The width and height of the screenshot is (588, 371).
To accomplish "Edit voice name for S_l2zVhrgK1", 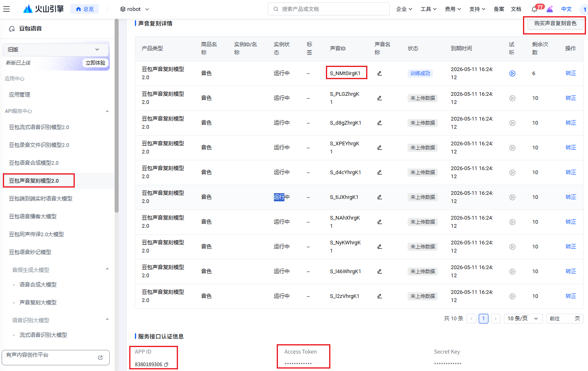I will tap(380, 296).
